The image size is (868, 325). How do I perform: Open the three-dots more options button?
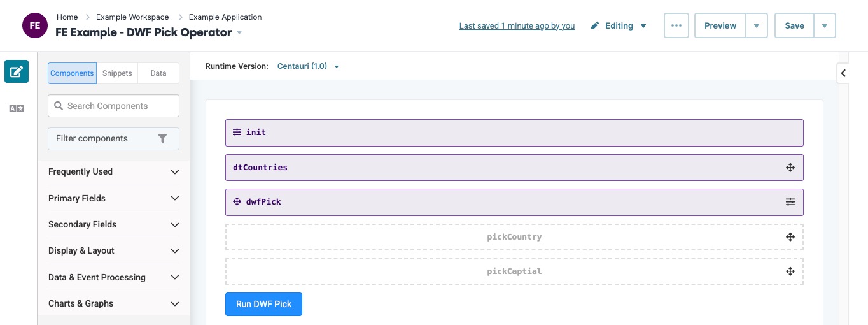tap(676, 26)
